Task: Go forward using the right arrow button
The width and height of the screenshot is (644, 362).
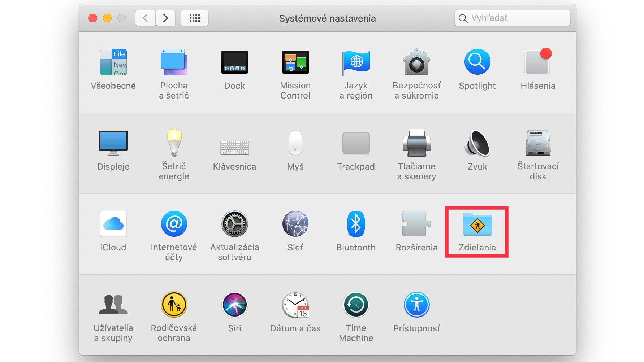Action: [x=165, y=18]
